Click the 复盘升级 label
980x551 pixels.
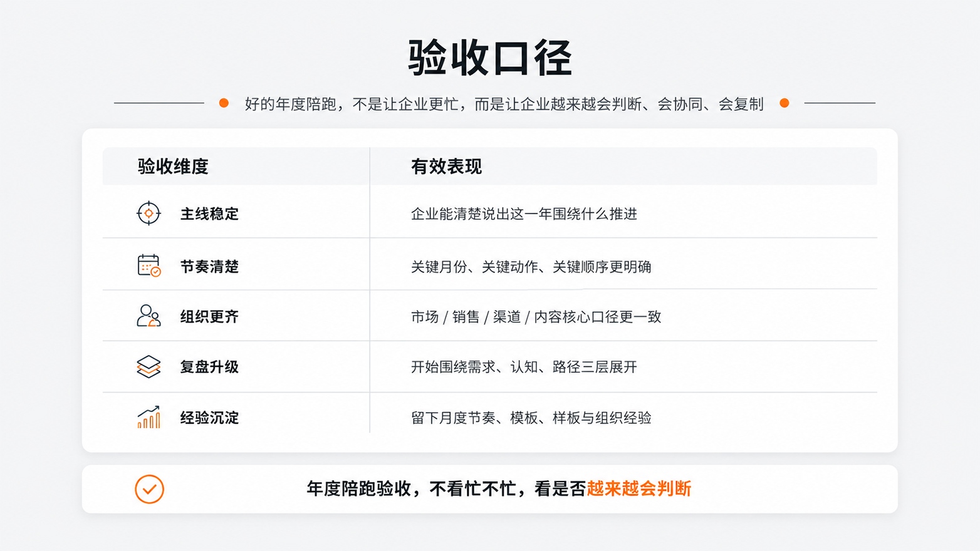coord(209,367)
